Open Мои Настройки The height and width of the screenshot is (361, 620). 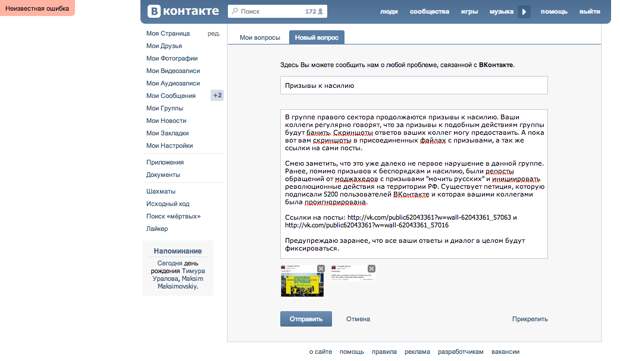[x=170, y=146]
